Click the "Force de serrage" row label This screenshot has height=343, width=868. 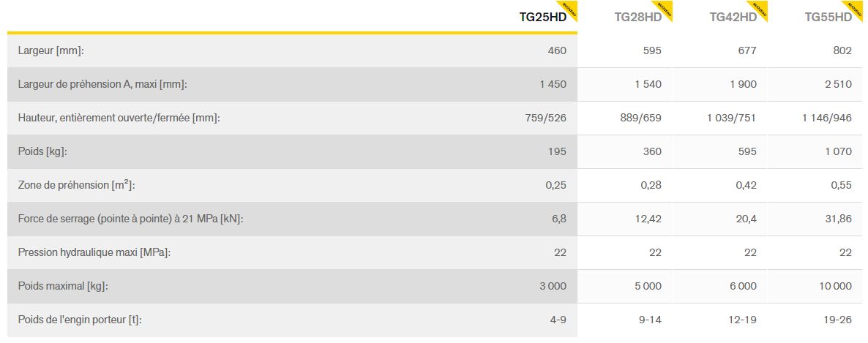point(130,219)
